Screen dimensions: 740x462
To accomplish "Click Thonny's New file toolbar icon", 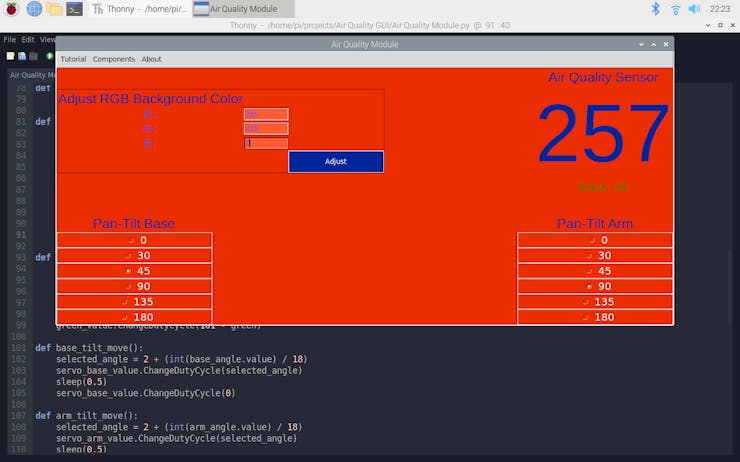I will tap(10, 56).
